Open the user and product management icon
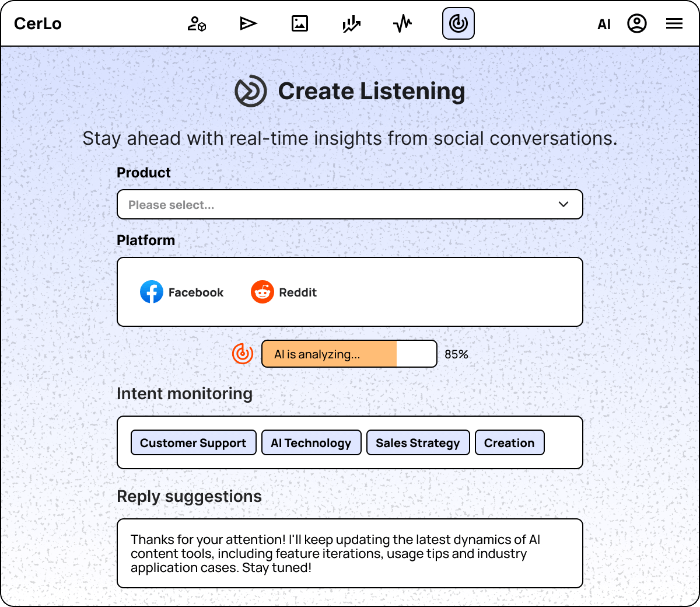The width and height of the screenshot is (700, 607). (x=197, y=24)
